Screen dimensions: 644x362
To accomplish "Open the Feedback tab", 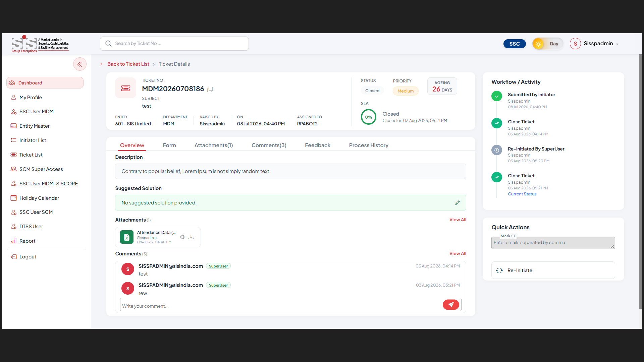I will coord(318,145).
